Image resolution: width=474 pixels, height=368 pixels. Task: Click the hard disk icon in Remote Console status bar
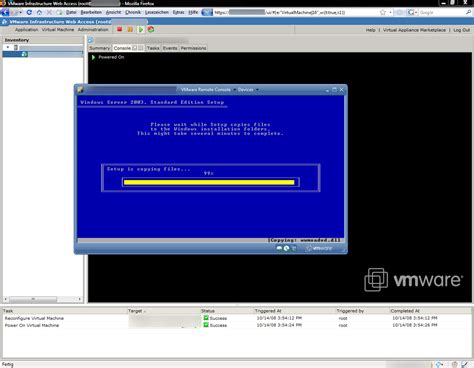(279, 248)
